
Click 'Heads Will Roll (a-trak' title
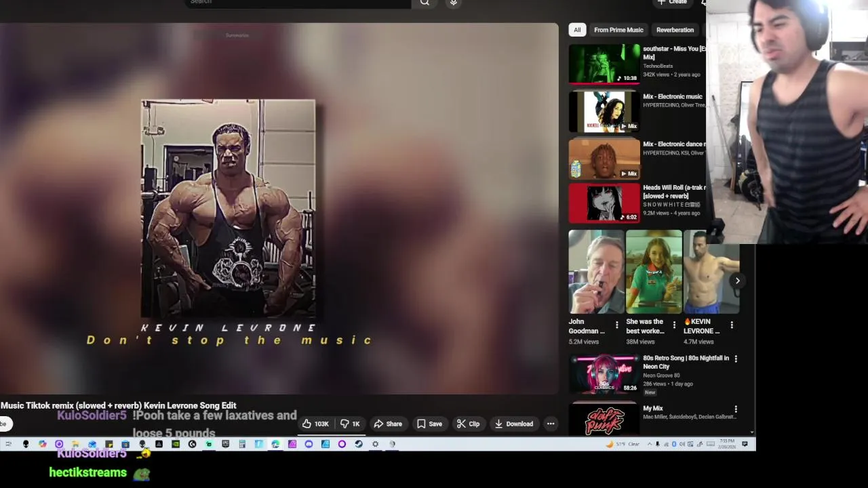click(674, 192)
